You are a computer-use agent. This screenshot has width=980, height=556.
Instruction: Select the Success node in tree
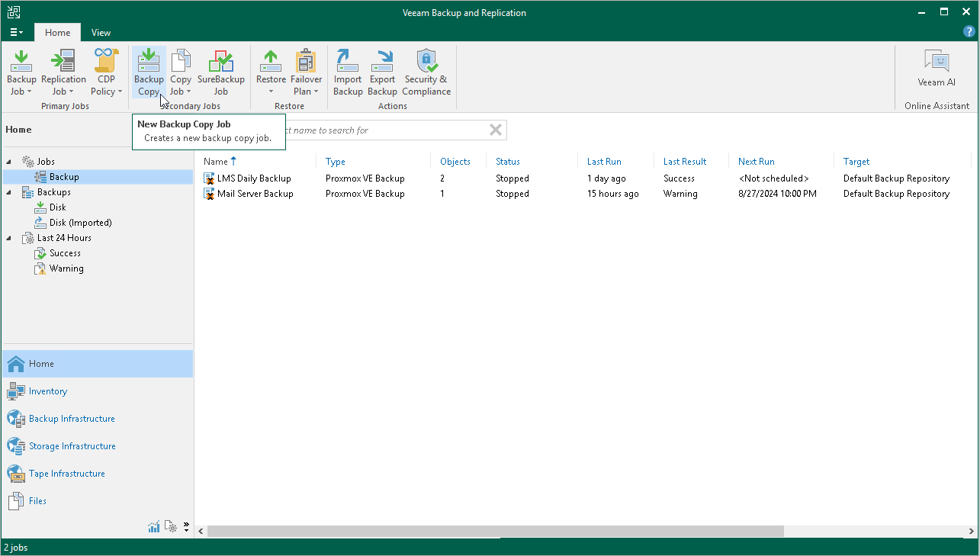65,253
